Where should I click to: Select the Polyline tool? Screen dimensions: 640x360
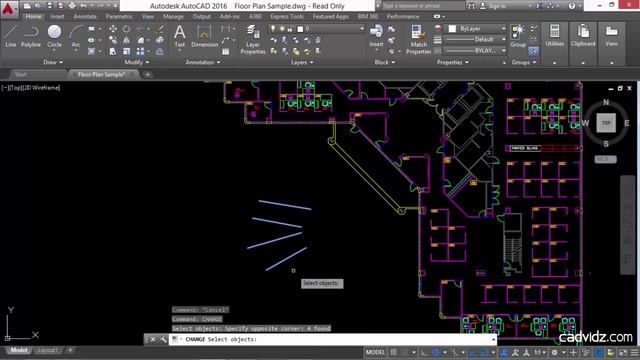pyautogui.click(x=31, y=36)
